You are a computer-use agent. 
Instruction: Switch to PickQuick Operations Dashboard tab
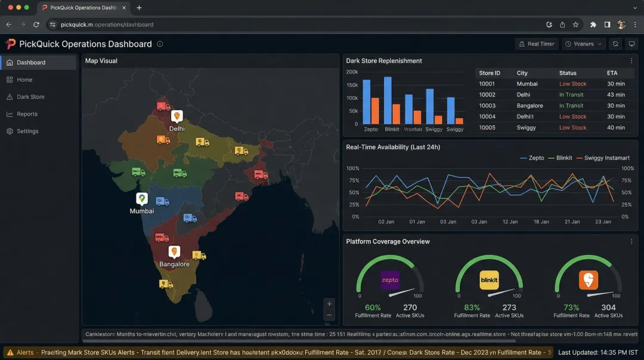click(x=83, y=8)
